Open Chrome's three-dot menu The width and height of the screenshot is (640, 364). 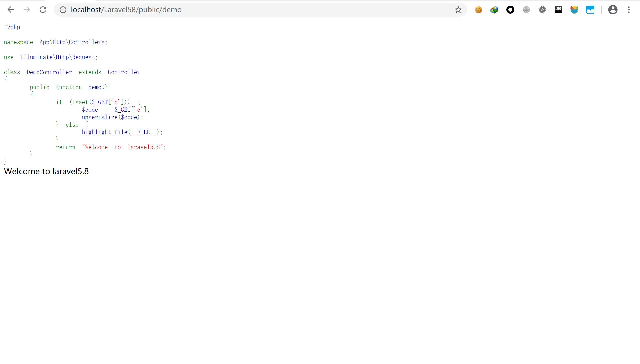(629, 10)
